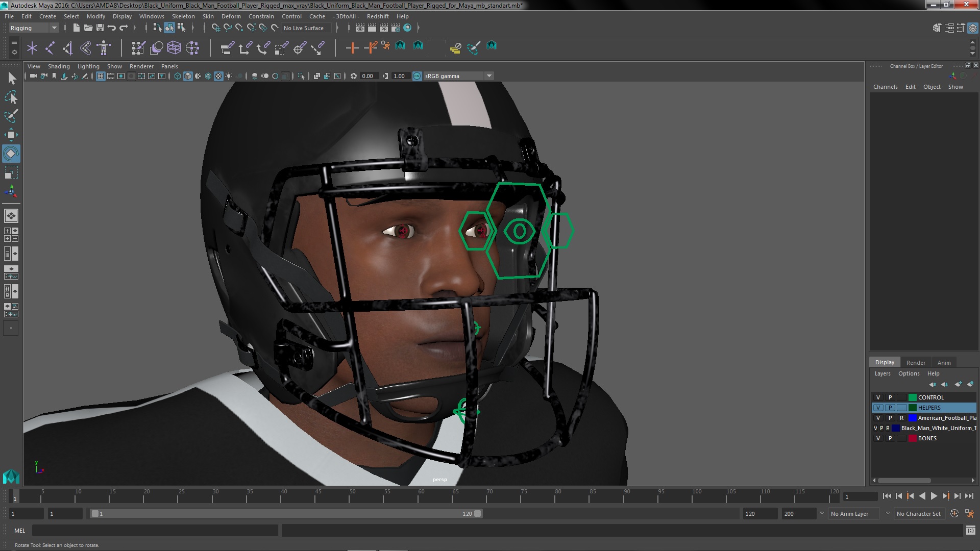Select the arrow Select tool
This screenshot has height=551, width=980.
[11, 78]
